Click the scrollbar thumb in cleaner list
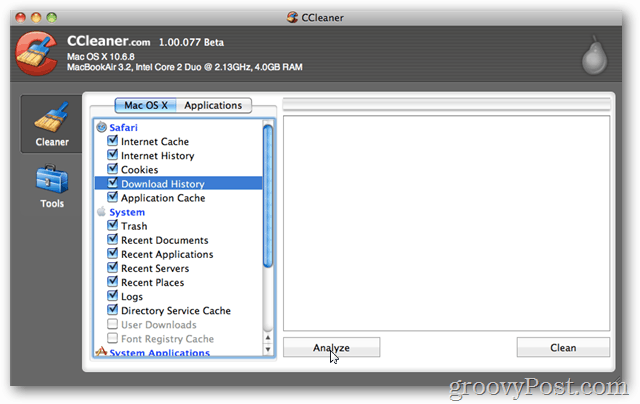The height and width of the screenshot is (404, 640). click(268, 196)
